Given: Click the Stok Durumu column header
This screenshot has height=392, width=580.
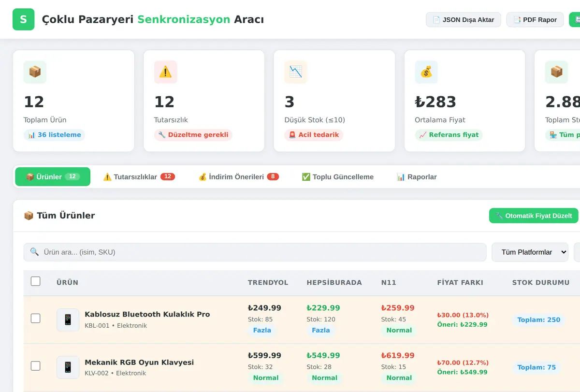Looking at the screenshot, I should (541, 283).
